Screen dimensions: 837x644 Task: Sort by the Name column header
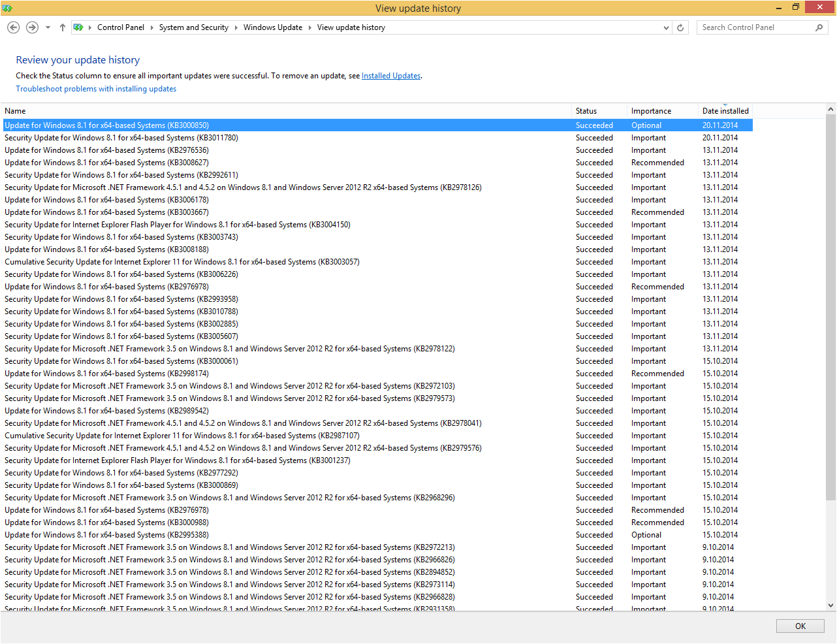pos(286,111)
